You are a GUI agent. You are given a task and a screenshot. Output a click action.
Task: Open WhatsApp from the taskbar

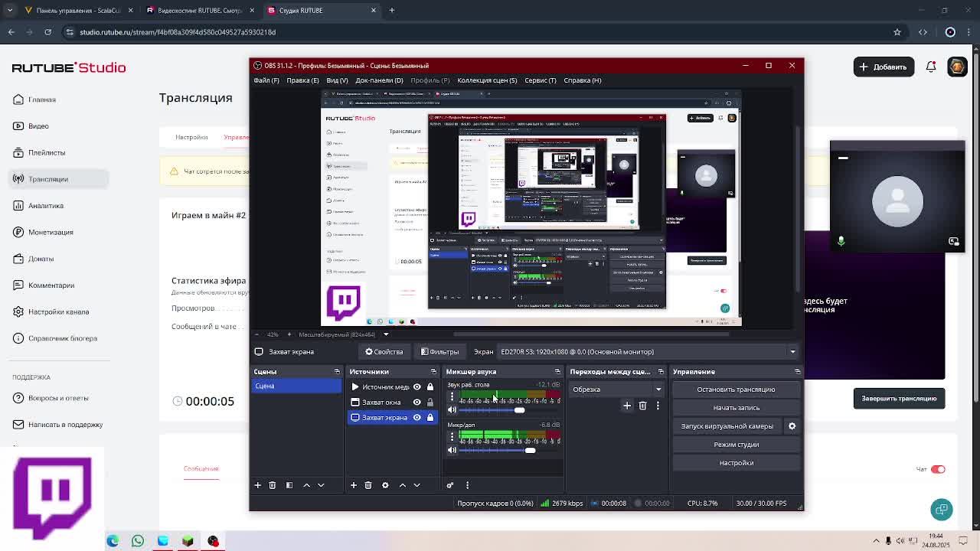click(138, 541)
